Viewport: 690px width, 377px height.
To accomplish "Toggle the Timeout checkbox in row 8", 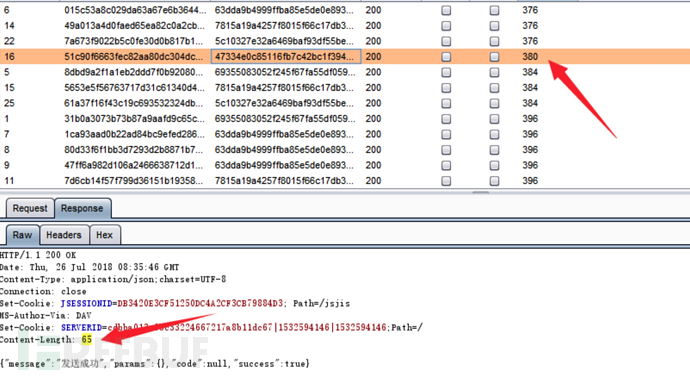I will click(x=495, y=150).
